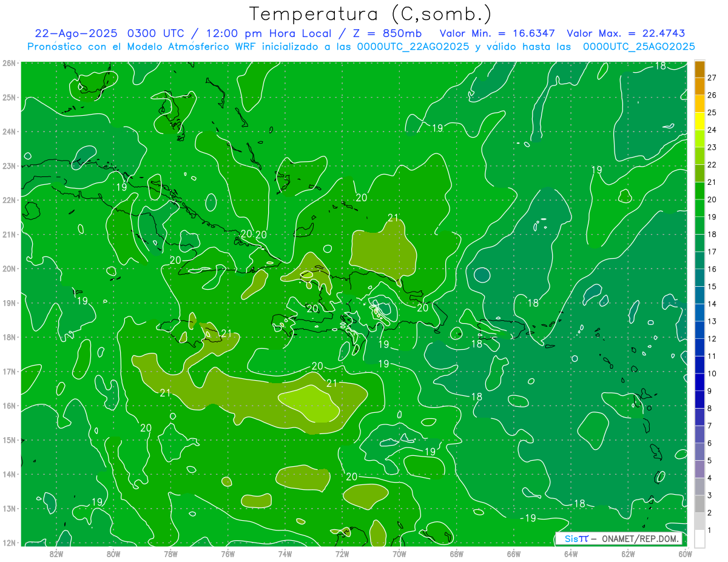Click the title "Temperatura (C,somb.)"
Image resolution: width=728 pixels, height=562 pixels.
[370, 14]
